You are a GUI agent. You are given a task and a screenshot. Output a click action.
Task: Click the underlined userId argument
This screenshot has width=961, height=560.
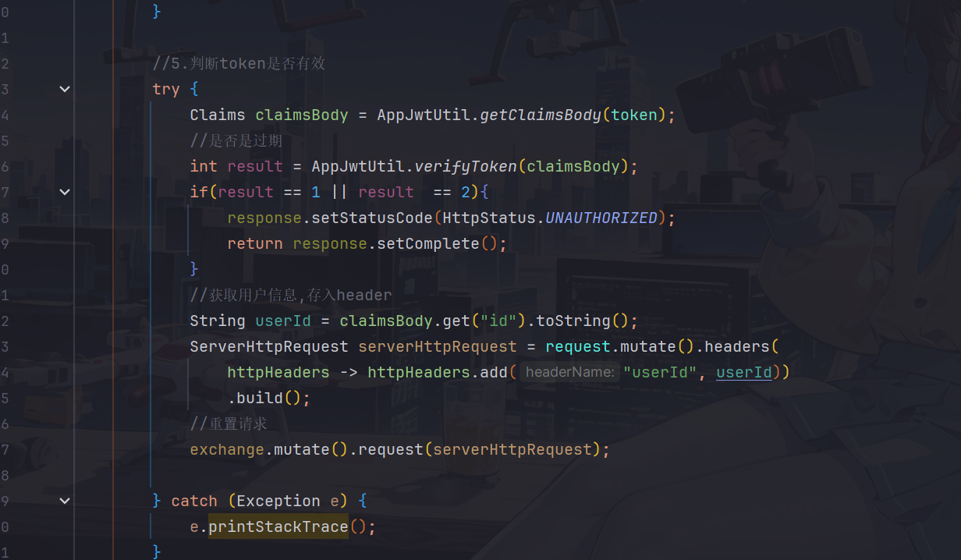(x=744, y=372)
